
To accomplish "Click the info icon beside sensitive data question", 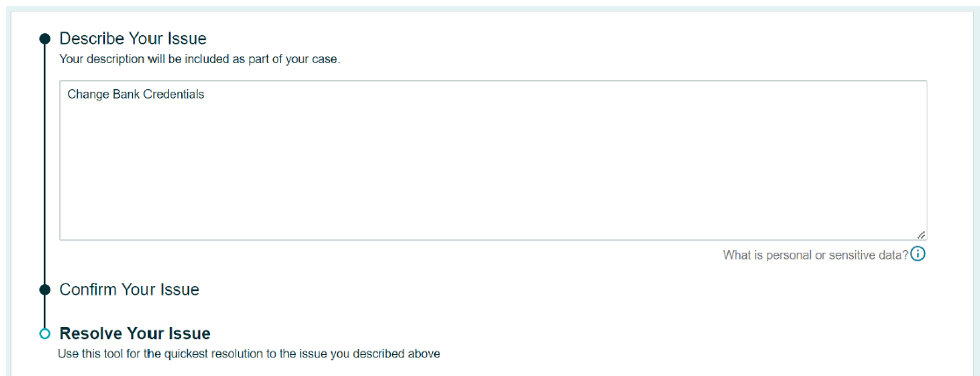I will [x=918, y=254].
